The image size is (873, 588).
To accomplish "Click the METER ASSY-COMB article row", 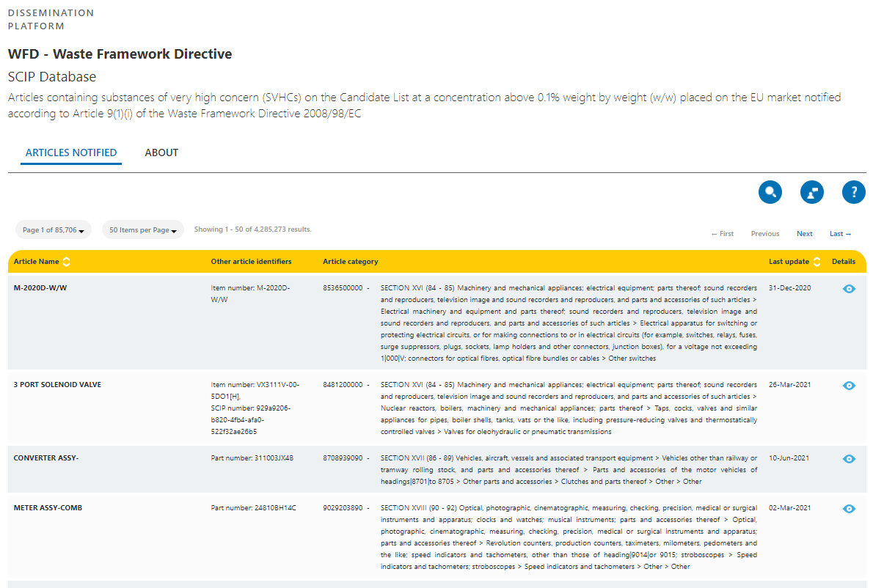I will [48, 508].
